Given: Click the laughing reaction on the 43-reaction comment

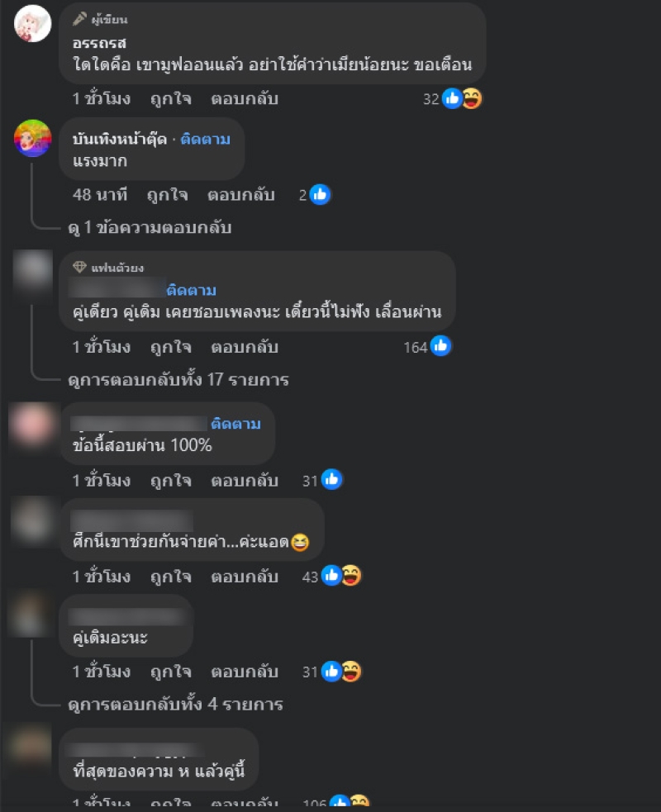Looking at the screenshot, I should click(x=351, y=576).
